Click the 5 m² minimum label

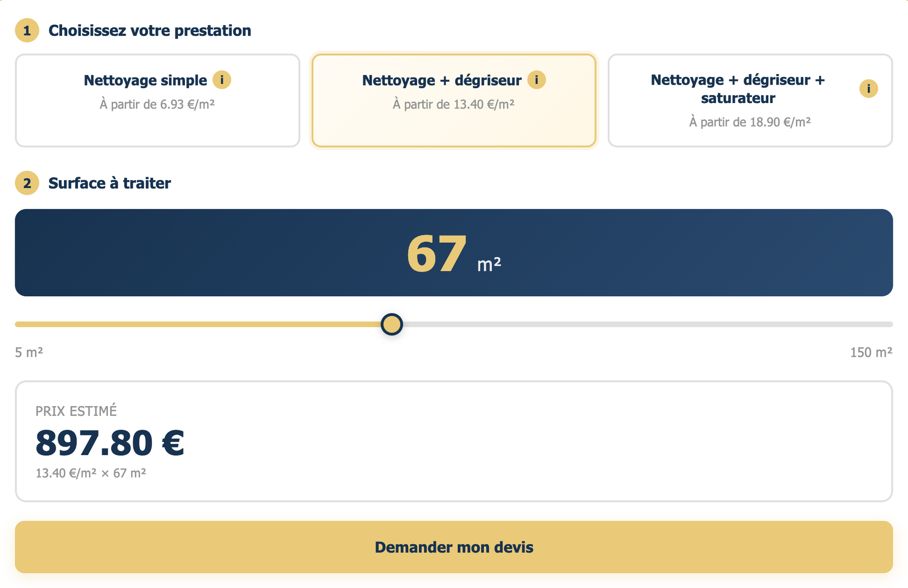tap(29, 352)
